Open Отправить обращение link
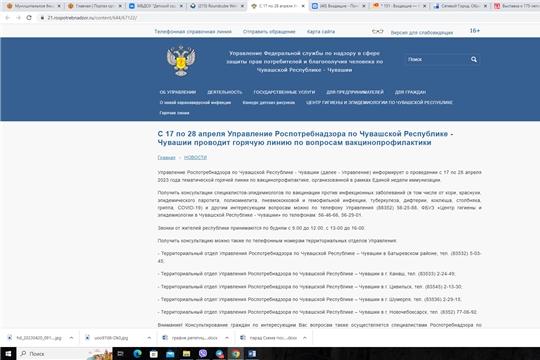This screenshot has width=540, height=360. tap(269, 32)
